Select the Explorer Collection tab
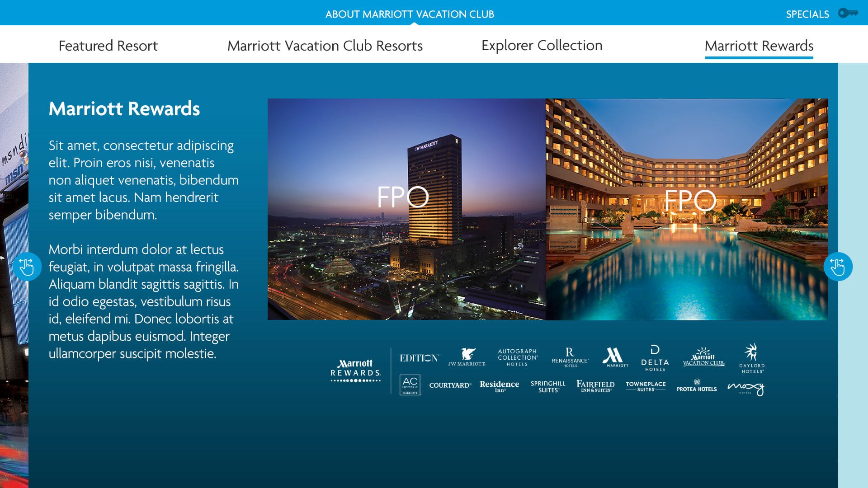This screenshot has width=868, height=488. pos(542,45)
